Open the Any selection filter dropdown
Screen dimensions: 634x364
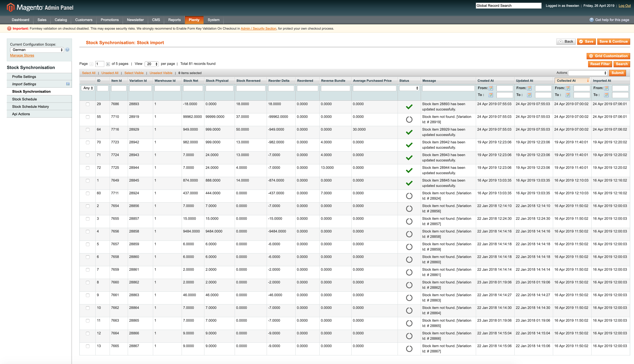pyautogui.click(x=88, y=88)
